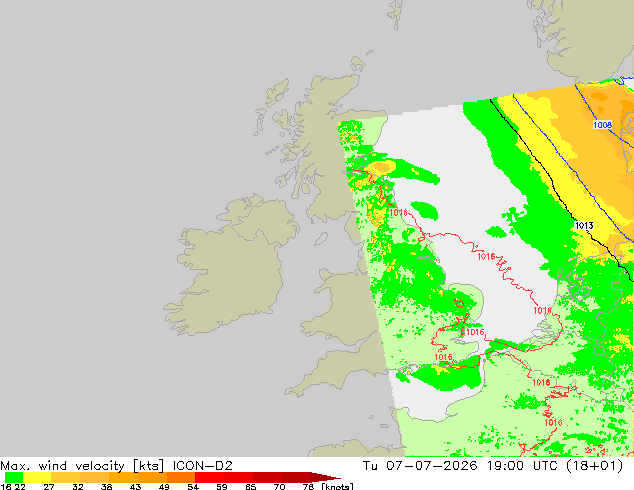
Task: Click the orange 49-54 knots legend swatch
Action: click(181, 477)
